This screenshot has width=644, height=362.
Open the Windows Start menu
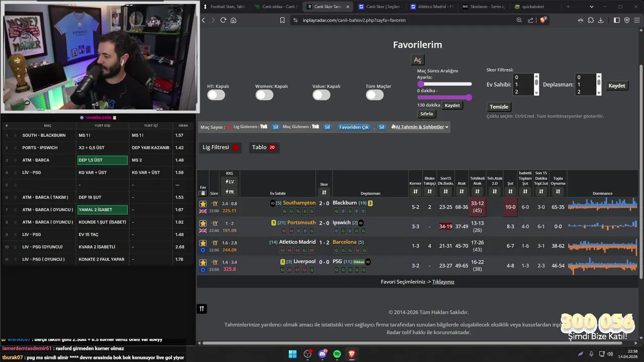[292, 354]
